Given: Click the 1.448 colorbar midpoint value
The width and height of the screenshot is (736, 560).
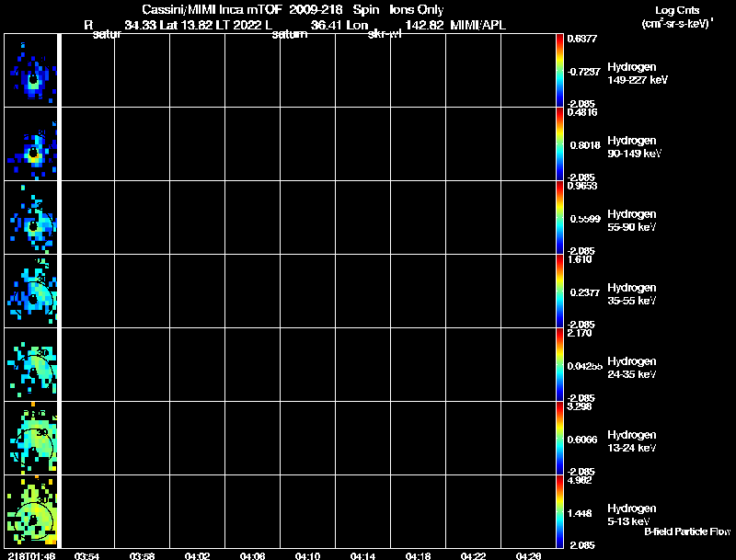Looking at the screenshot, I should (x=580, y=514).
